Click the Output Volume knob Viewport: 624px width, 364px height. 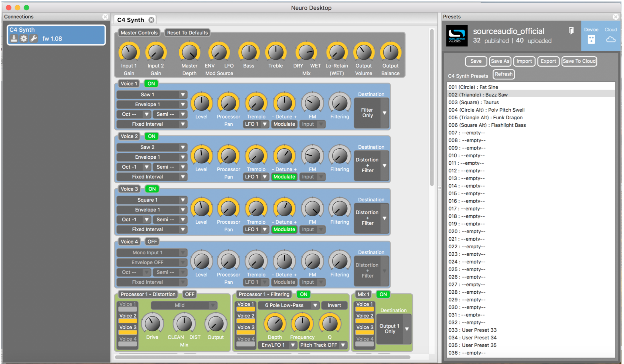click(364, 52)
